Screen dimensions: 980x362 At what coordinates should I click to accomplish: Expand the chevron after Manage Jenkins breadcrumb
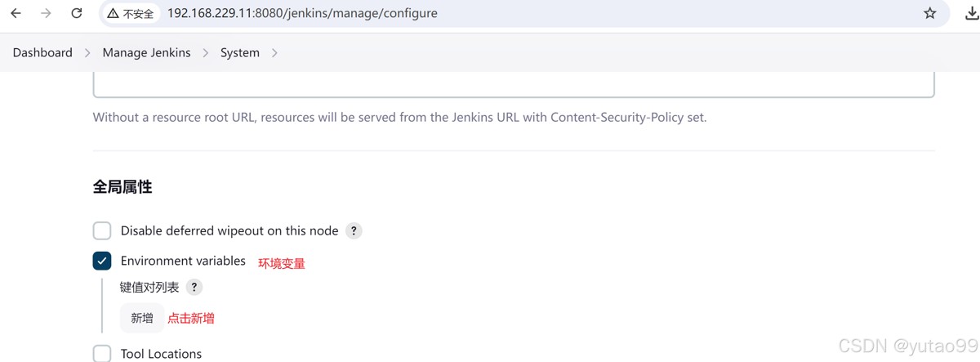tap(206, 53)
